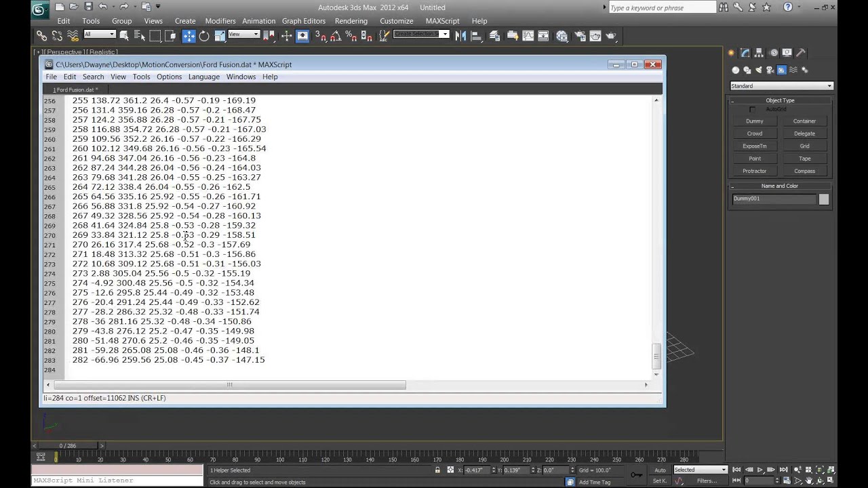868x488 pixels.
Task: Open the Options menu in MAXScript editor
Action: point(170,77)
